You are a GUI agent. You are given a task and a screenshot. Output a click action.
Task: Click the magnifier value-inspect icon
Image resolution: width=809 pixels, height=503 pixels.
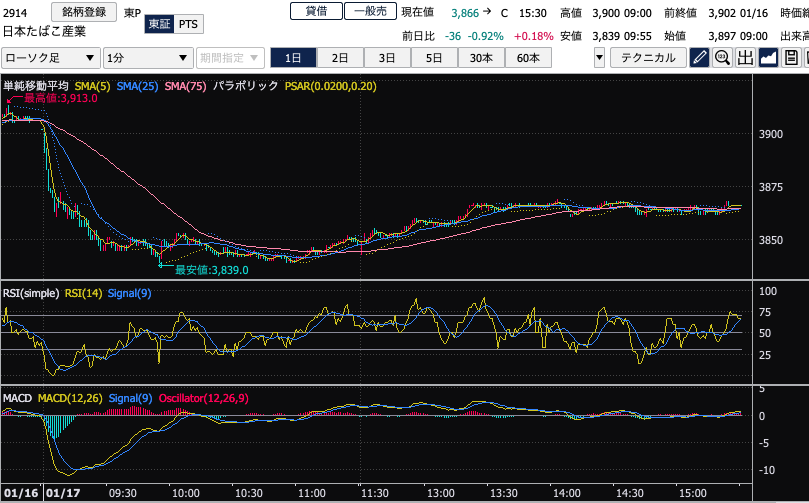tap(722, 57)
